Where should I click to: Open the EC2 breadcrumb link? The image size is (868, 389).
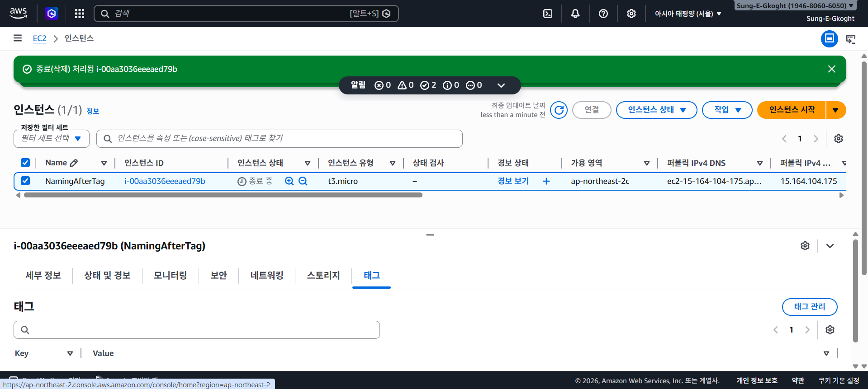coord(40,38)
